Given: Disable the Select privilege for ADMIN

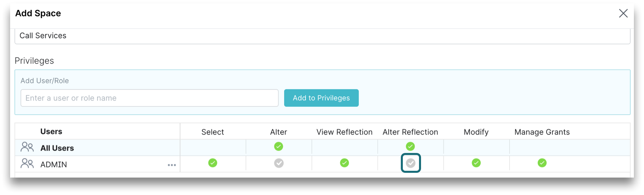Looking at the screenshot, I should click(213, 163).
